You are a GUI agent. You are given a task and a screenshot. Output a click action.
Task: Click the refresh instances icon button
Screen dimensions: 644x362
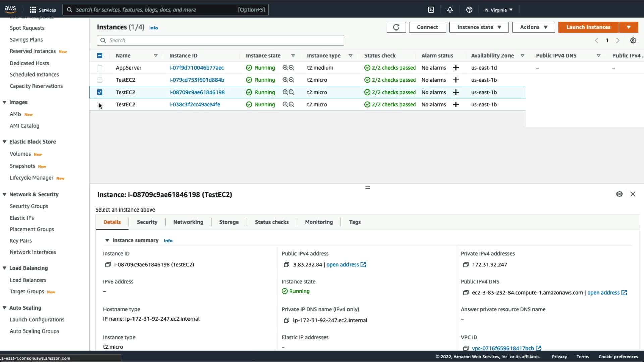click(396, 27)
